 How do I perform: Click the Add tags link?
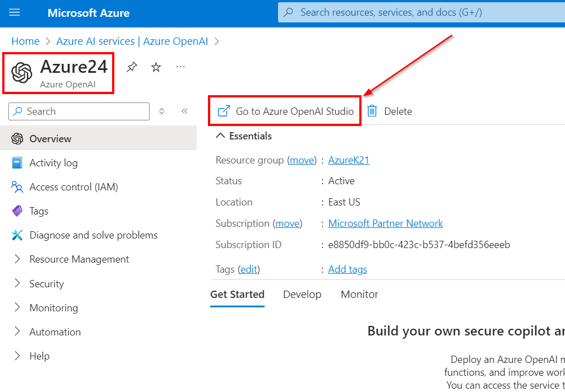[348, 269]
